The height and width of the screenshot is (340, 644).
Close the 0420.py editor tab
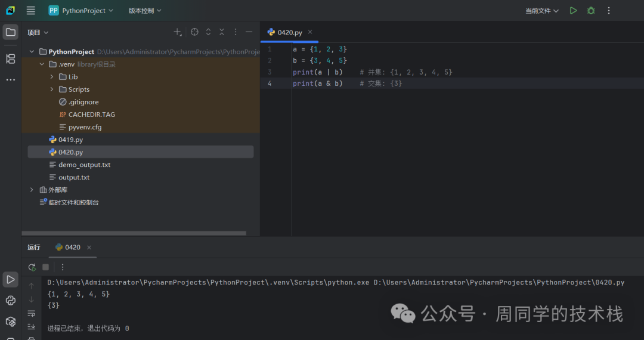pos(310,32)
